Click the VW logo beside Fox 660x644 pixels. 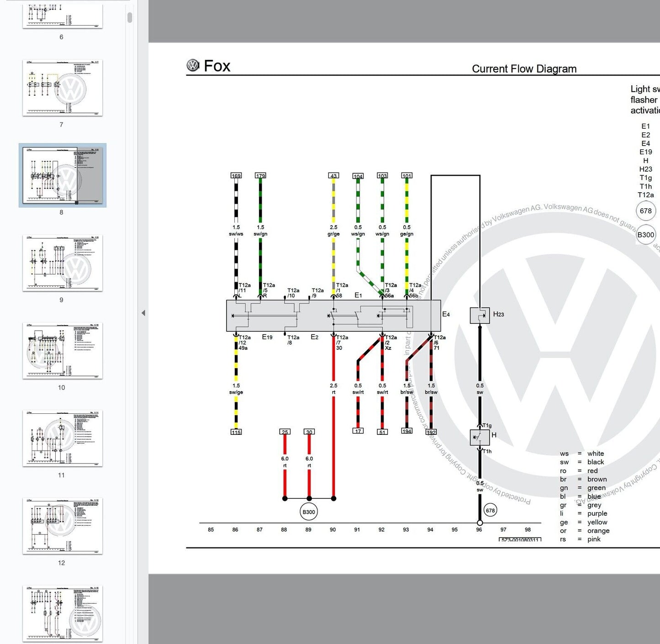(x=193, y=66)
